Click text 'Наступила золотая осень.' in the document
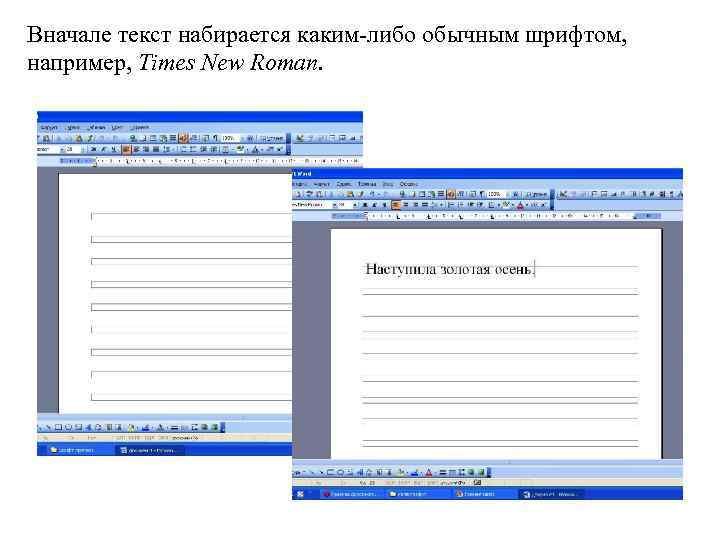Image resolution: width=720 pixels, height=540 pixels. 449,269
